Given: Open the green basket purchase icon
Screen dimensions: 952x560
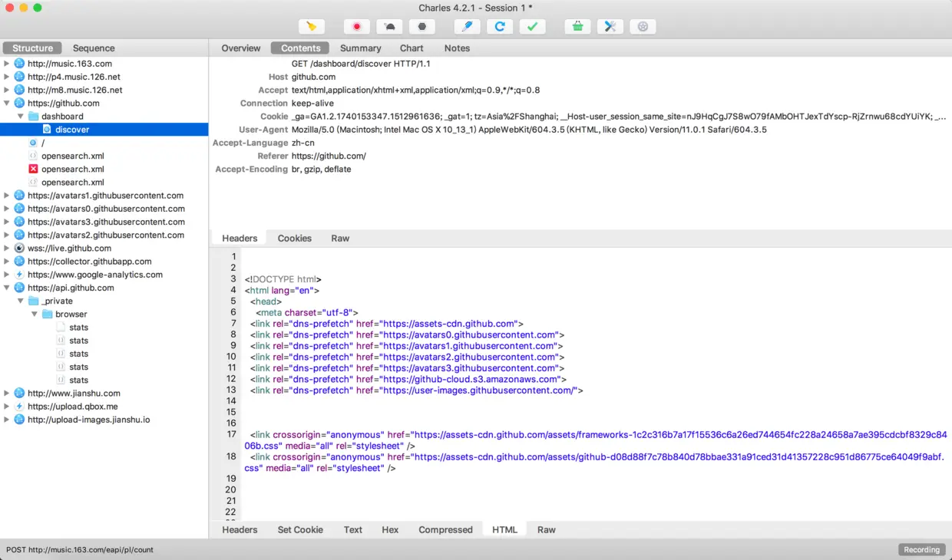Looking at the screenshot, I should pos(577,27).
